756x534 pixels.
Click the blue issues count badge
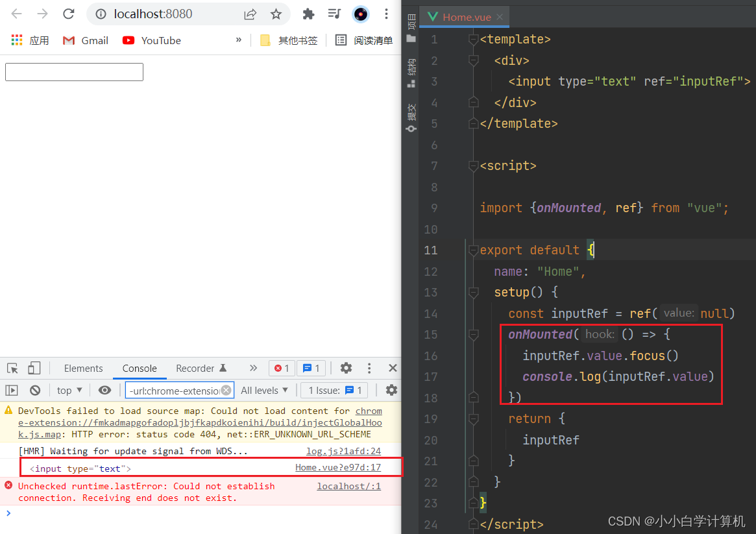click(x=311, y=368)
